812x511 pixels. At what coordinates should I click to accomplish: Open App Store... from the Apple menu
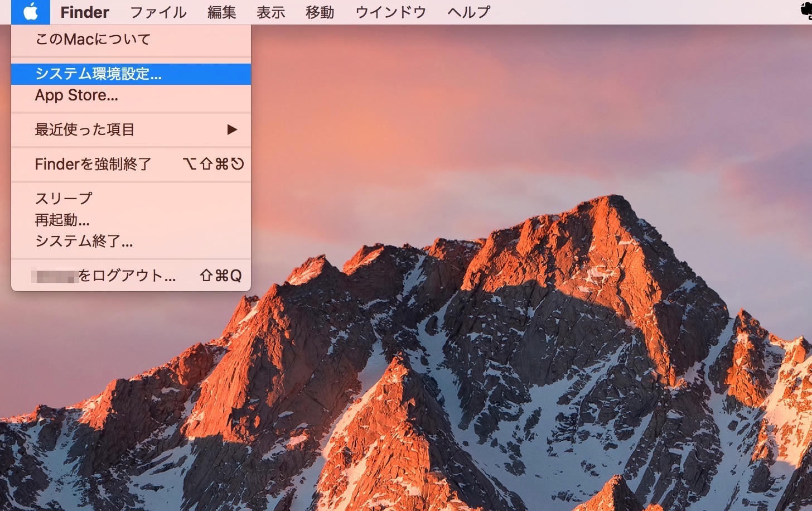click(131, 95)
